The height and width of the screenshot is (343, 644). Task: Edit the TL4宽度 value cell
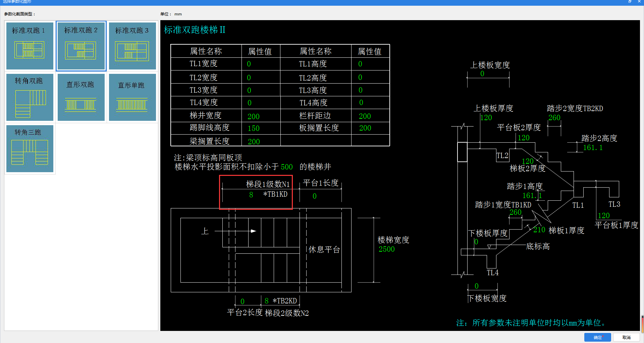pyautogui.click(x=250, y=103)
